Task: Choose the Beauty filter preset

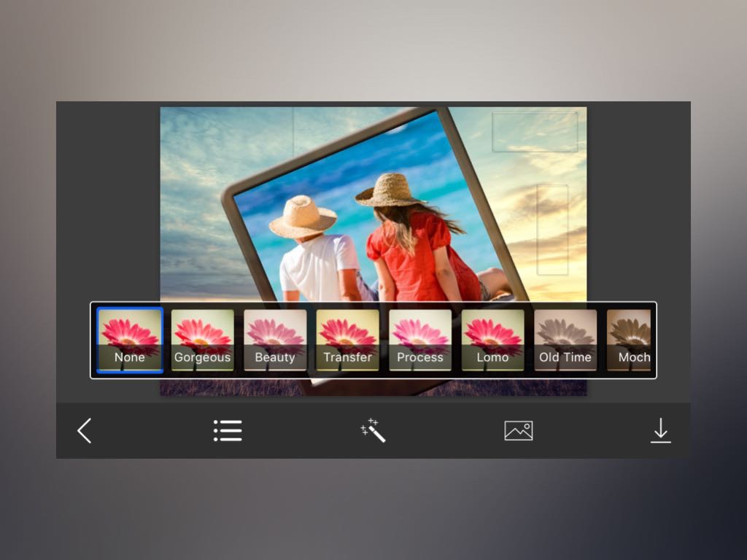Action: coord(275,340)
